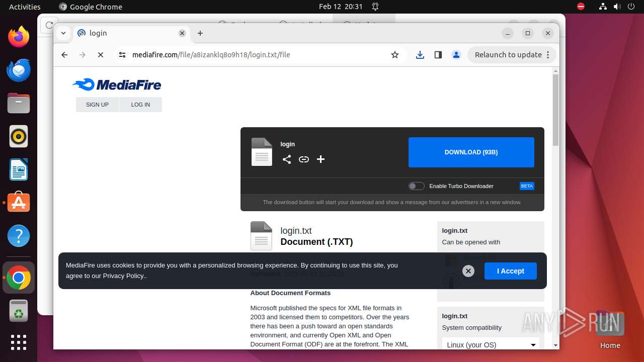The image size is (644, 362).
Task: Bookmark this page with star icon
Action: pyautogui.click(x=395, y=55)
